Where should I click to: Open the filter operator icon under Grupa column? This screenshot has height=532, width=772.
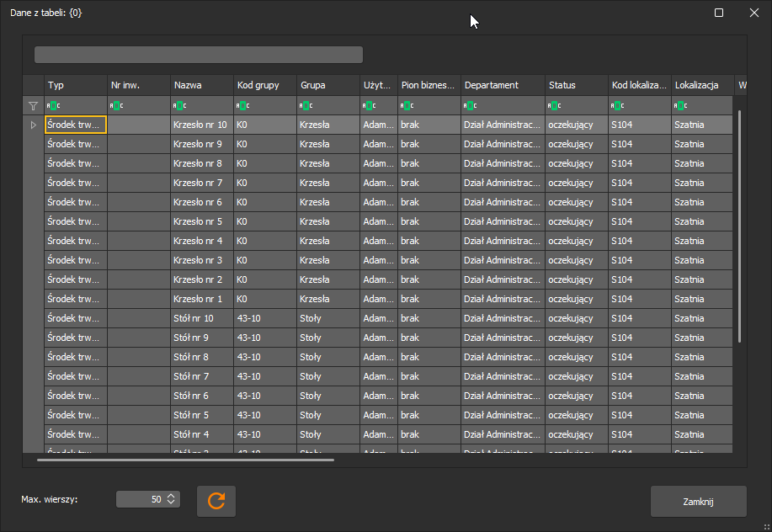pos(306,106)
